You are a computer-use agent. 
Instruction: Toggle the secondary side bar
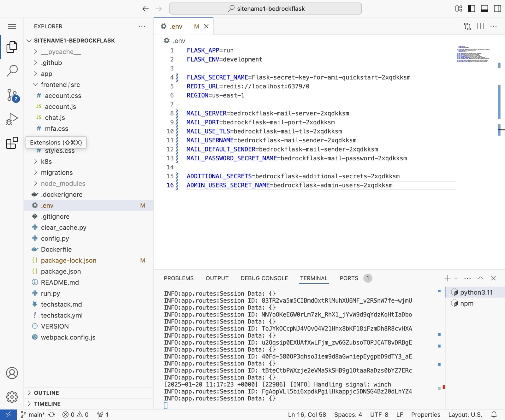point(497,9)
